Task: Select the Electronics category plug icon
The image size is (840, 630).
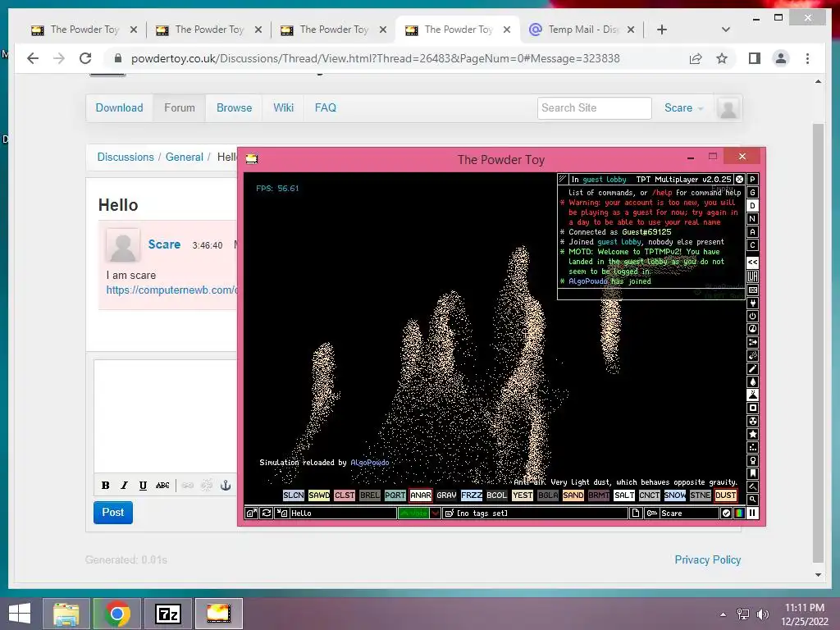Action: point(753,303)
